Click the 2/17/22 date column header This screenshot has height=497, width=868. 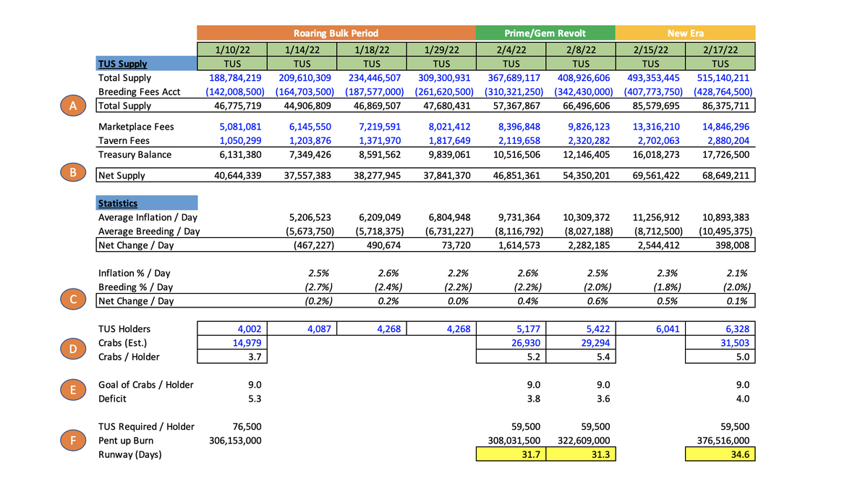pyautogui.click(x=720, y=50)
